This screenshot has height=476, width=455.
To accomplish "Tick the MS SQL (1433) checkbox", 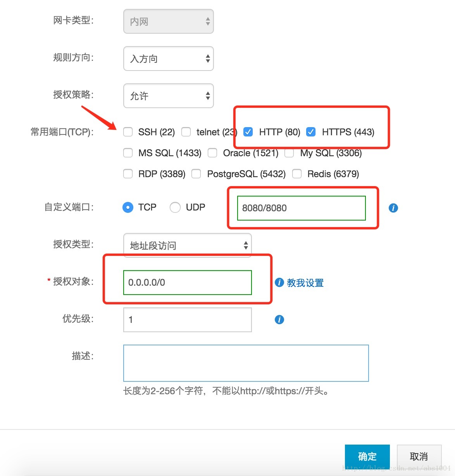I will (x=128, y=153).
